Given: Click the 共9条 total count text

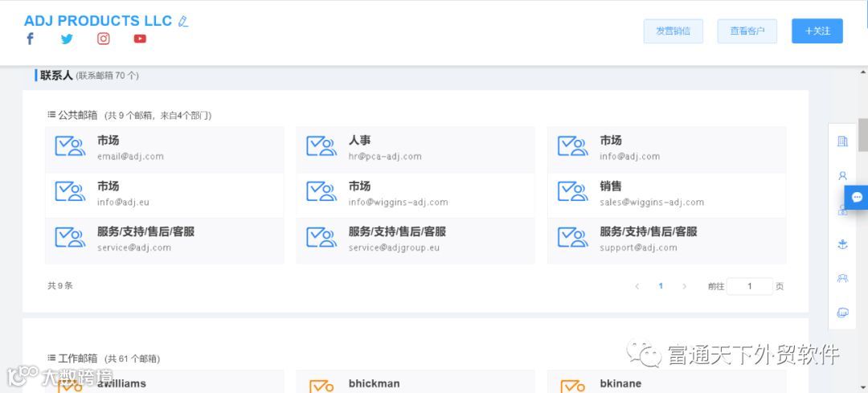Looking at the screenshot, I should pyautogui.click(x=59, y=285).
